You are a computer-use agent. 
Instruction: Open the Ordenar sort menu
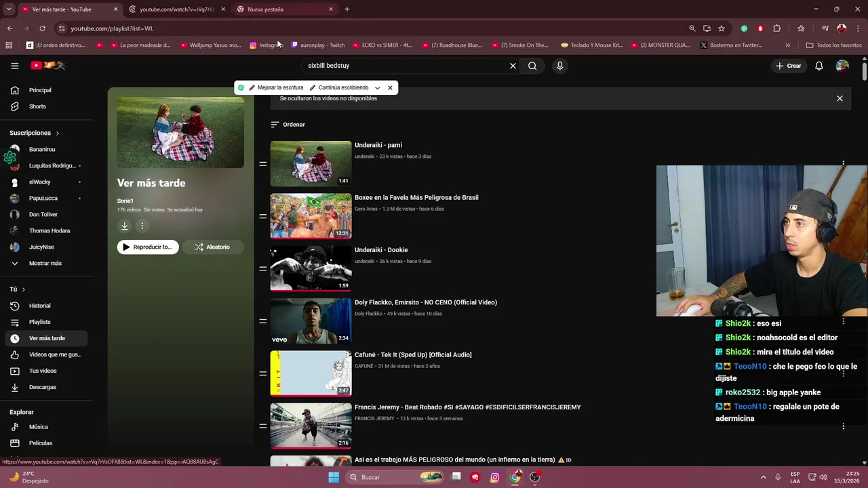(288, 125)
